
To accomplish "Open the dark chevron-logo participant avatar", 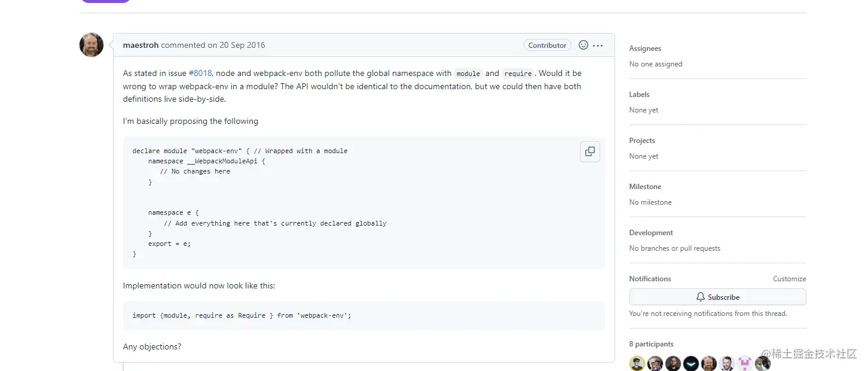I will pos(691,363).
